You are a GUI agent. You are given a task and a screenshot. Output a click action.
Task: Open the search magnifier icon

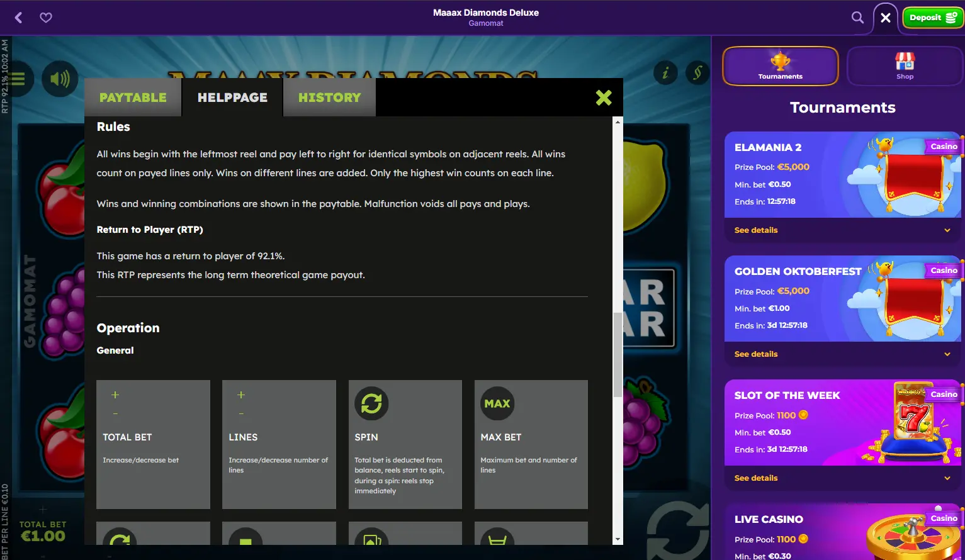tap(857, 18)
